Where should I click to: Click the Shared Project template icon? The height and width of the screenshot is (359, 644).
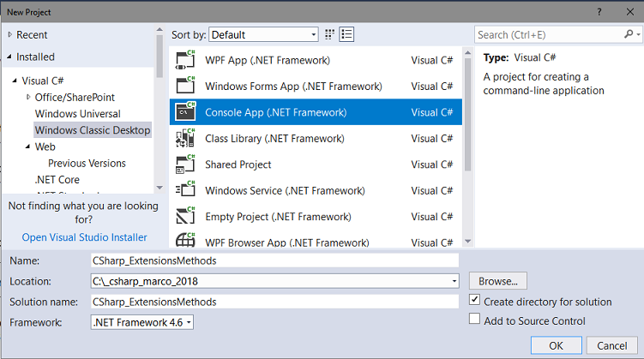185,165
